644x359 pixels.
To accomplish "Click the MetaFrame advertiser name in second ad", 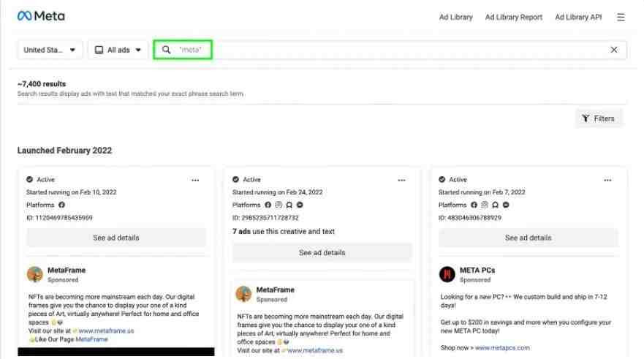I will (275, 290).
